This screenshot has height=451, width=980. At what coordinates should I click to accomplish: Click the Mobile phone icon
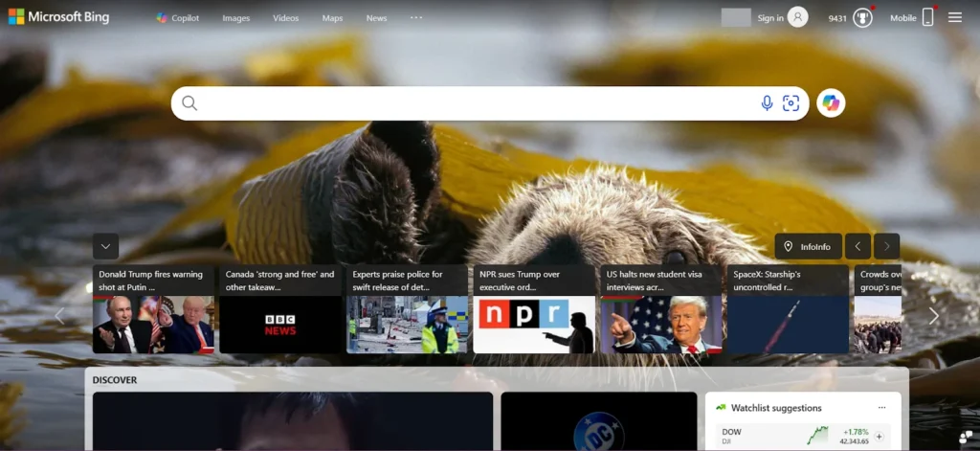click(x=926, y=17)
